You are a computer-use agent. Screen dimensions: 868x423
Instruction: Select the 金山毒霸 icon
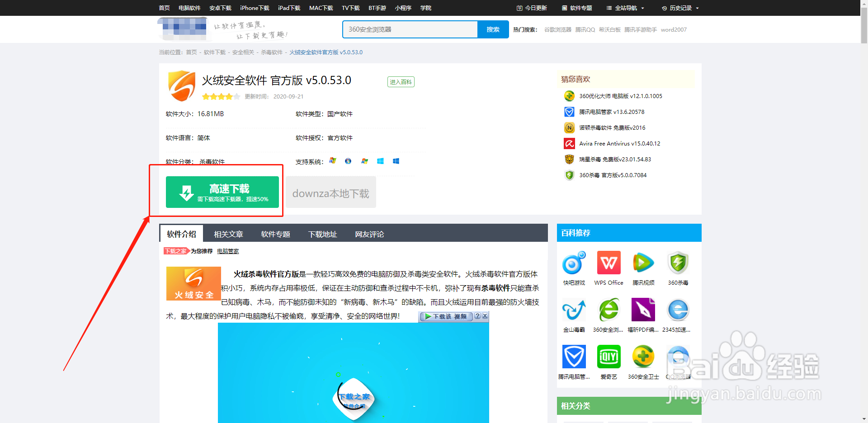(x=574, y=310)
